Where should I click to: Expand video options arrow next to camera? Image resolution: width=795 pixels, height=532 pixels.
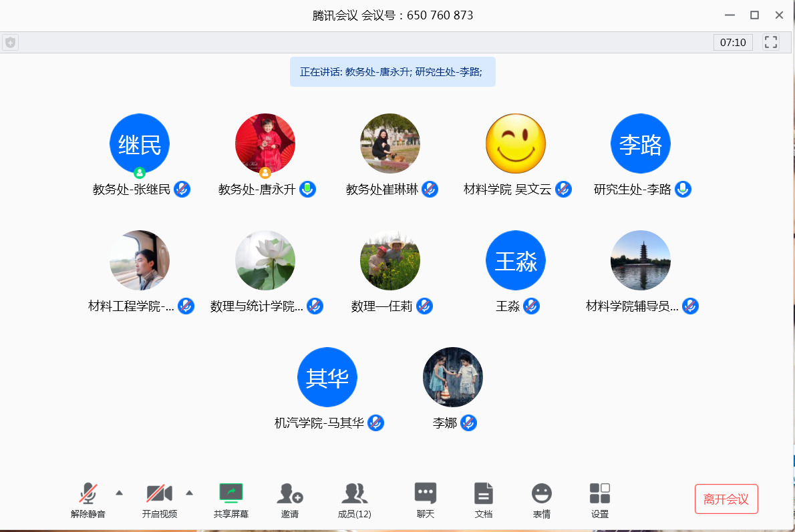click(x=190, y=493)
